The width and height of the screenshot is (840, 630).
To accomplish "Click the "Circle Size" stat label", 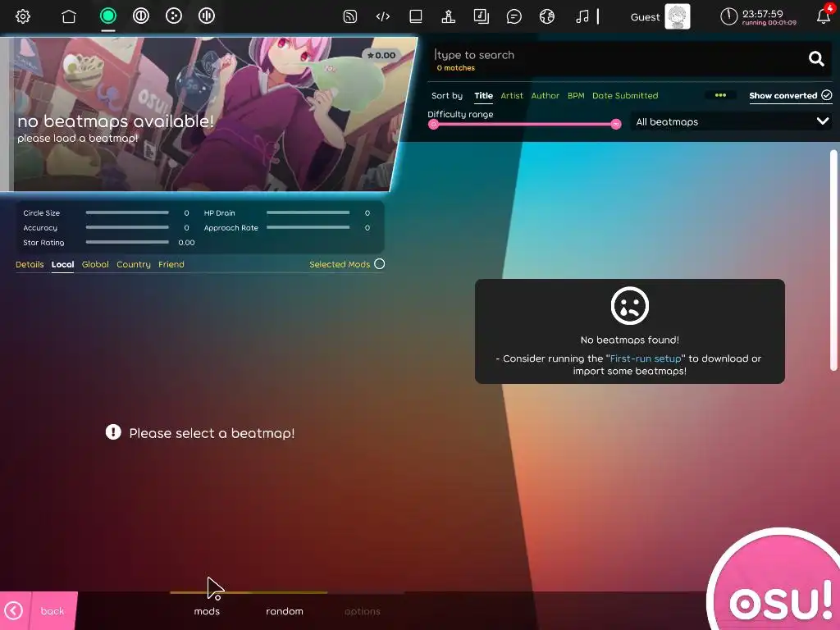I will (41, 212).
